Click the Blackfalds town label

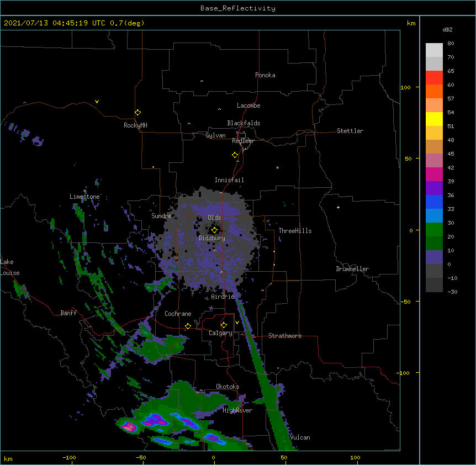244,123
